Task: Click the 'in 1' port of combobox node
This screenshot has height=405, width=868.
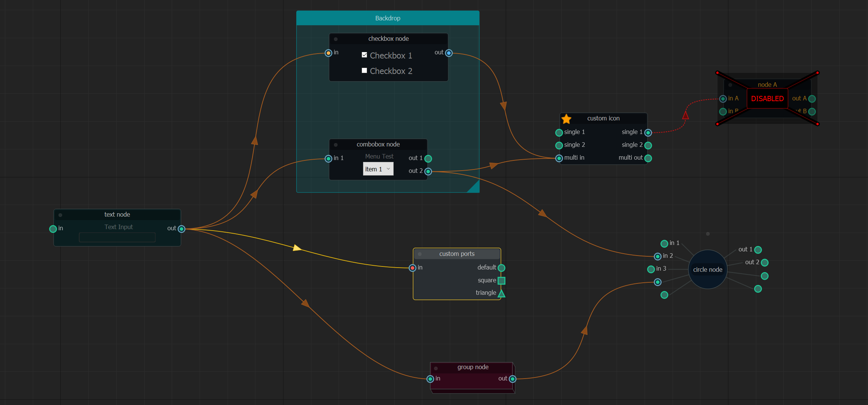Action: [x=328, y=159]
